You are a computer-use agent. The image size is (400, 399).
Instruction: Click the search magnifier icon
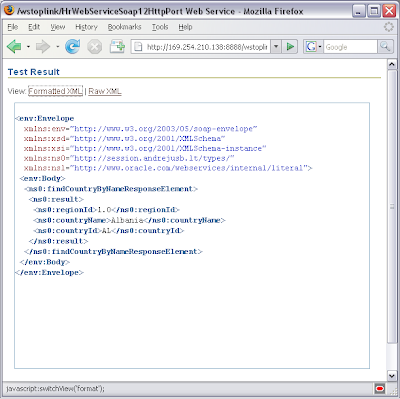(x=385, y=47)
